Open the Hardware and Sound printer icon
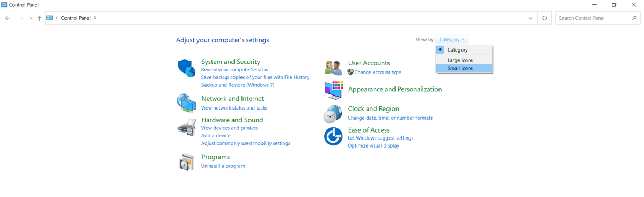The image size is (644, 197). pyautogui.click(x=186, y=128)
